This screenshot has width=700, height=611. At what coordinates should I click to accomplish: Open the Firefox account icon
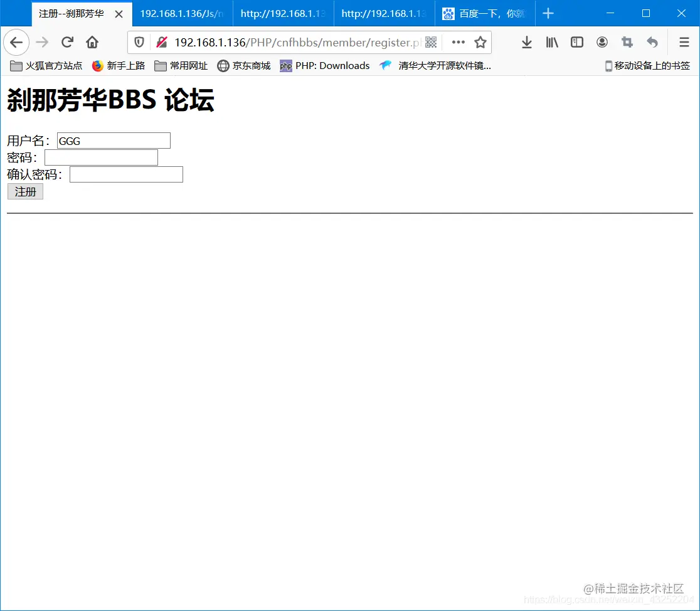tap(602, 43)
